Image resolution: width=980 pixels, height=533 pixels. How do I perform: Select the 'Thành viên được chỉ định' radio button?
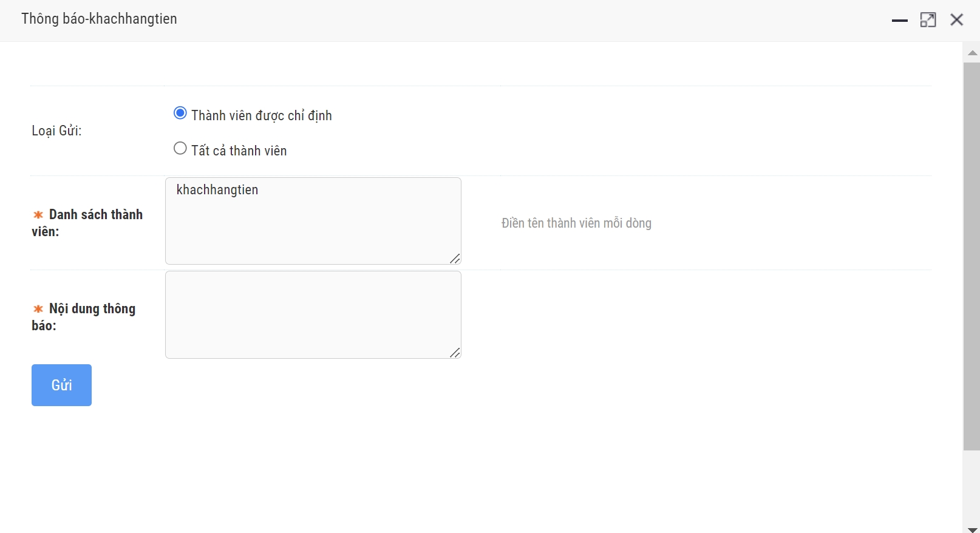point(180,114)
